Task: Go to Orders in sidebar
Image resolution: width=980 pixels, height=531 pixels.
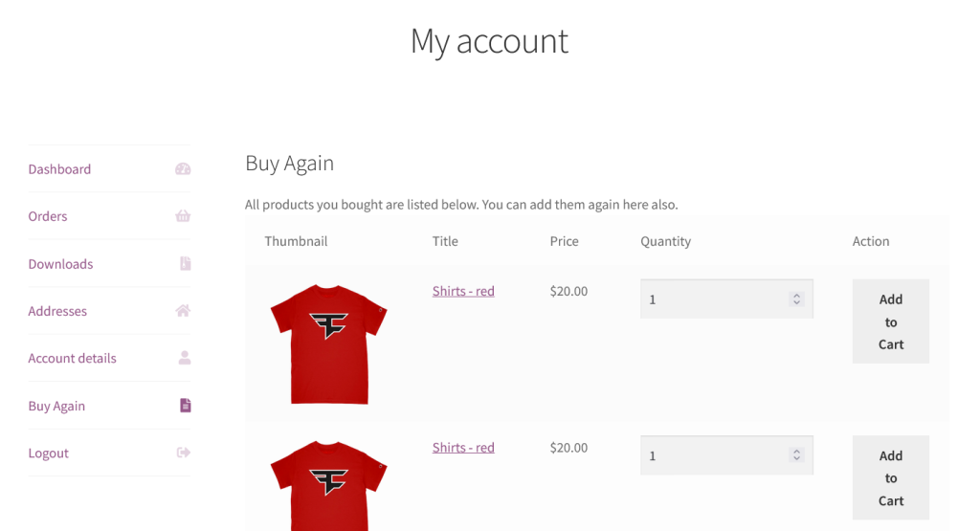Action: pos(48,216)
